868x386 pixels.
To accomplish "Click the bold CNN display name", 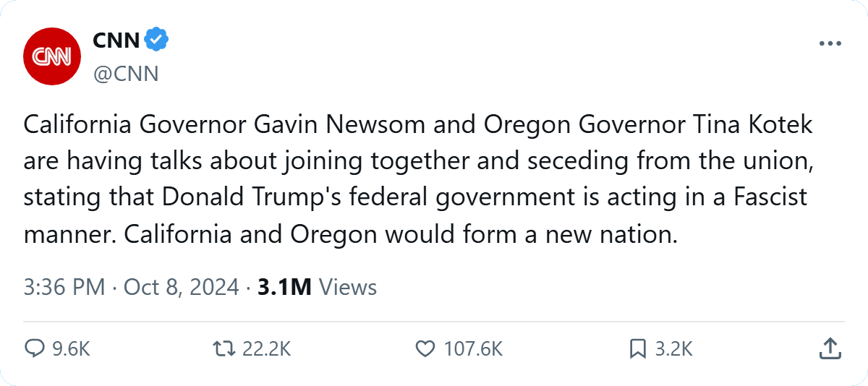I will pyautogui.click(x=116, y=40).
